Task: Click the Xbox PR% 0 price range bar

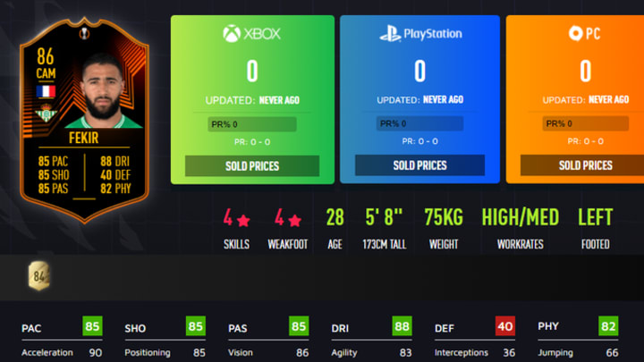Action: point(252,124)
